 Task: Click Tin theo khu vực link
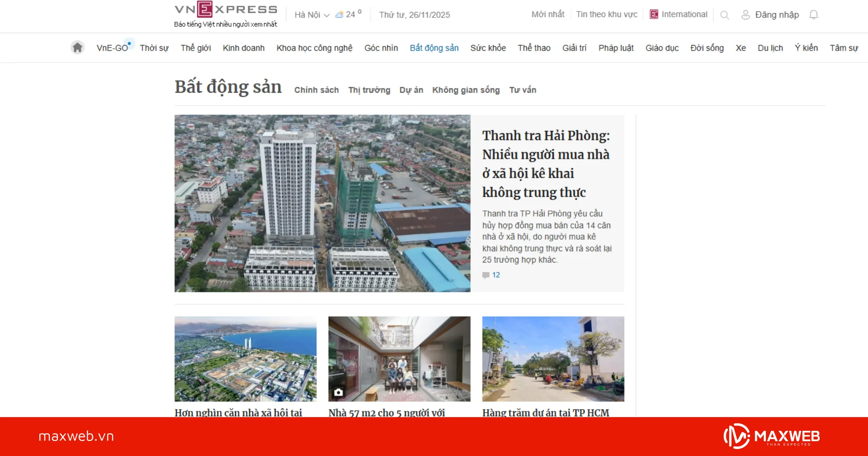coord(606,14)
